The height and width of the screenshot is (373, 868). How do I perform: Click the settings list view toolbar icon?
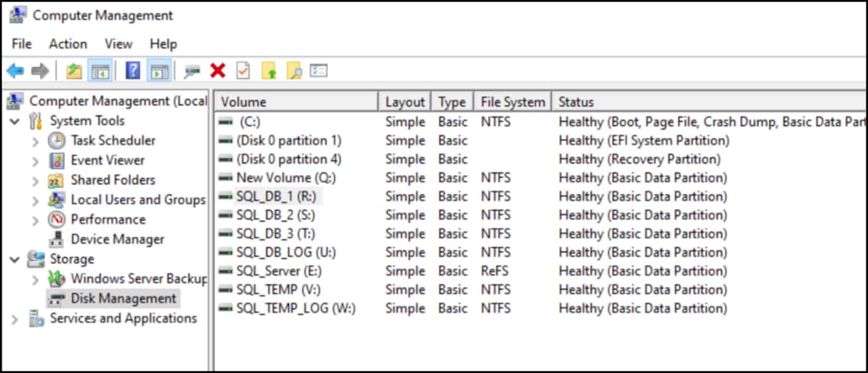click(x=319, y=70)
